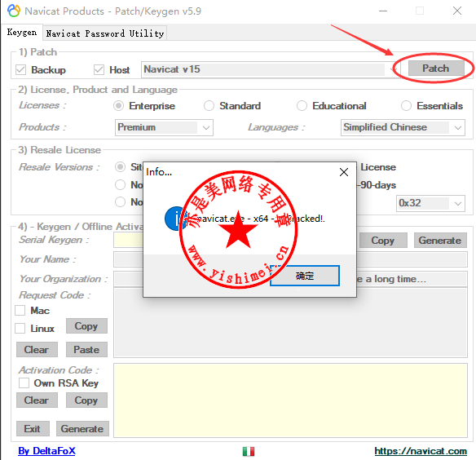Viewport: 476px width, 460px height.
Task: Select the Standard license radio
Action: [209, 106]
